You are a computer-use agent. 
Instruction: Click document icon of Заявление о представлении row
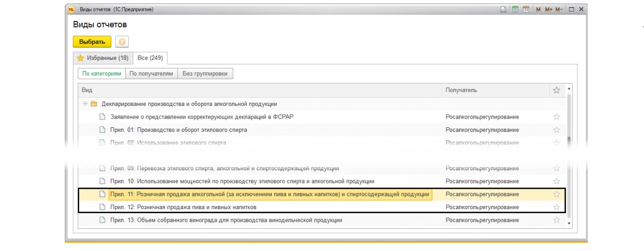point(102,117)
